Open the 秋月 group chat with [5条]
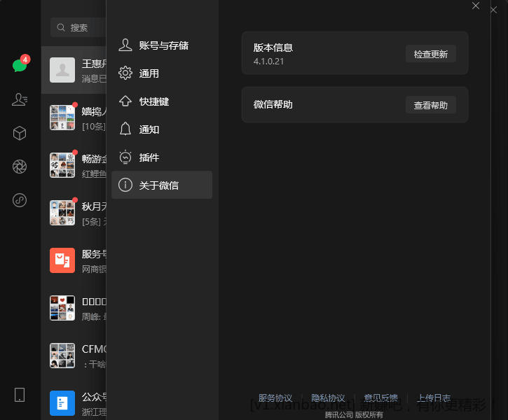 pos(74,213)
